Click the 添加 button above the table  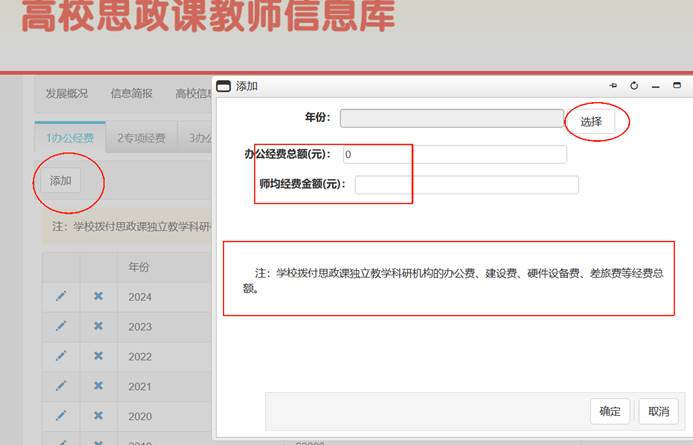pyautogui.click(x=61, y=181)
